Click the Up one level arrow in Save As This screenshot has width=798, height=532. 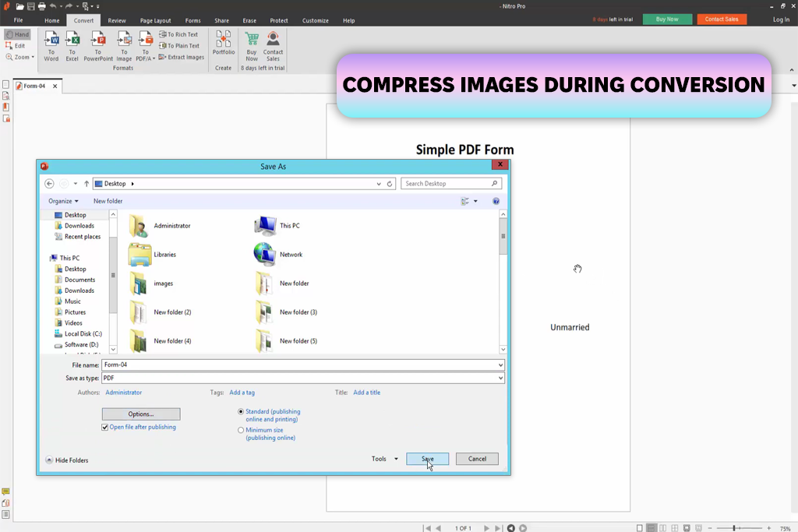click(87, 184)
